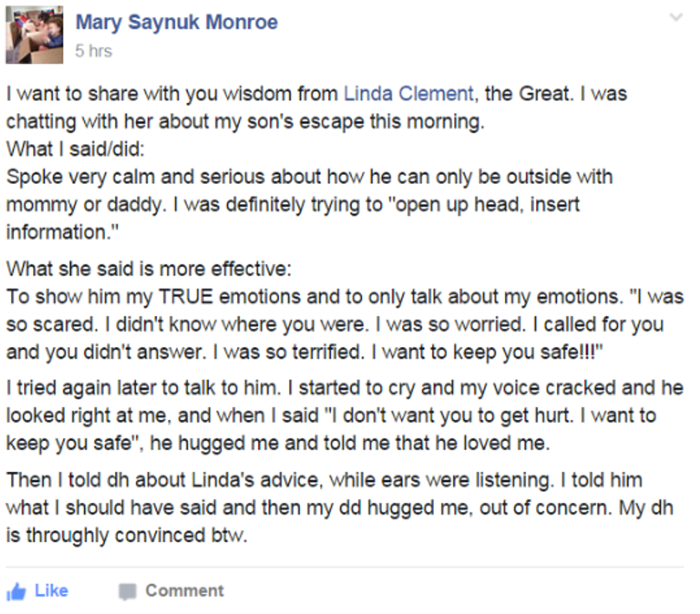The image size is (700, 614).
Task: Click the paragraph starting "I tried again later"
Action: point(343,416)
